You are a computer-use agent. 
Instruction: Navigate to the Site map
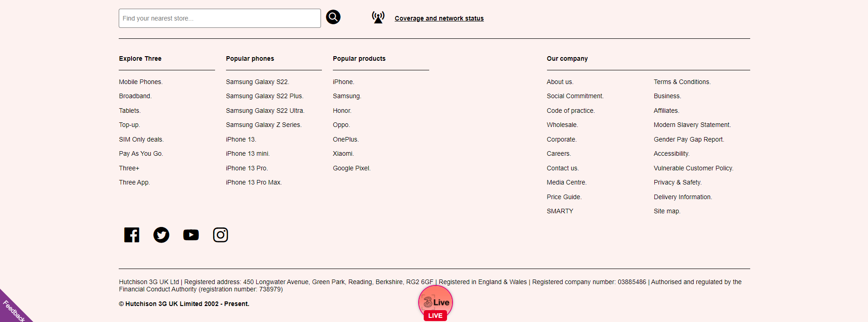coord(667,211)
